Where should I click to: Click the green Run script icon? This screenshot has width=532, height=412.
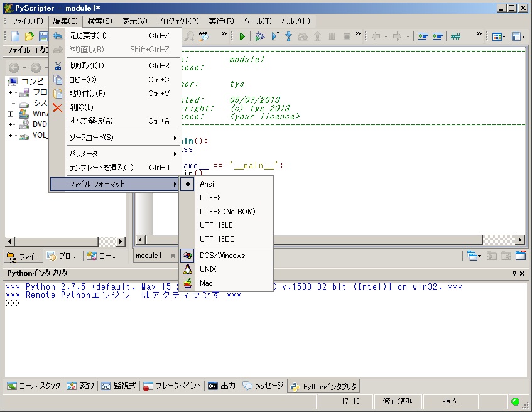coord(242,36)
